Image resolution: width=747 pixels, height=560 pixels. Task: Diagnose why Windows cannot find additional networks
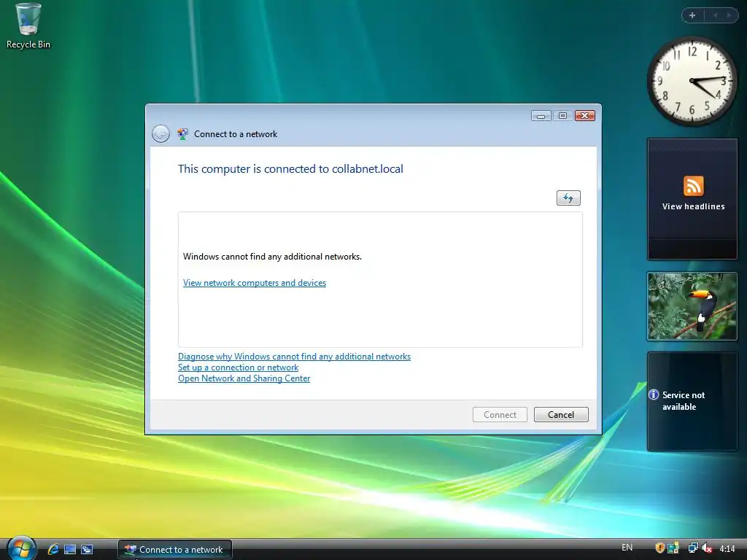click(294, 356)
